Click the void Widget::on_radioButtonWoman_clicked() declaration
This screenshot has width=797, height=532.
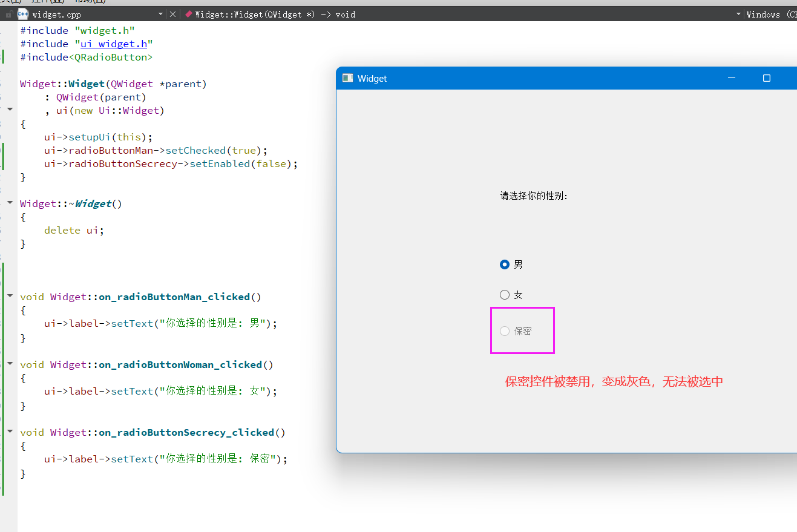(146, 364)
